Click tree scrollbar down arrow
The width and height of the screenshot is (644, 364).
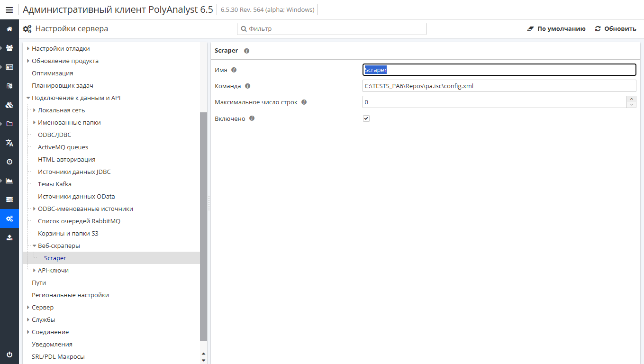[204, 360]
